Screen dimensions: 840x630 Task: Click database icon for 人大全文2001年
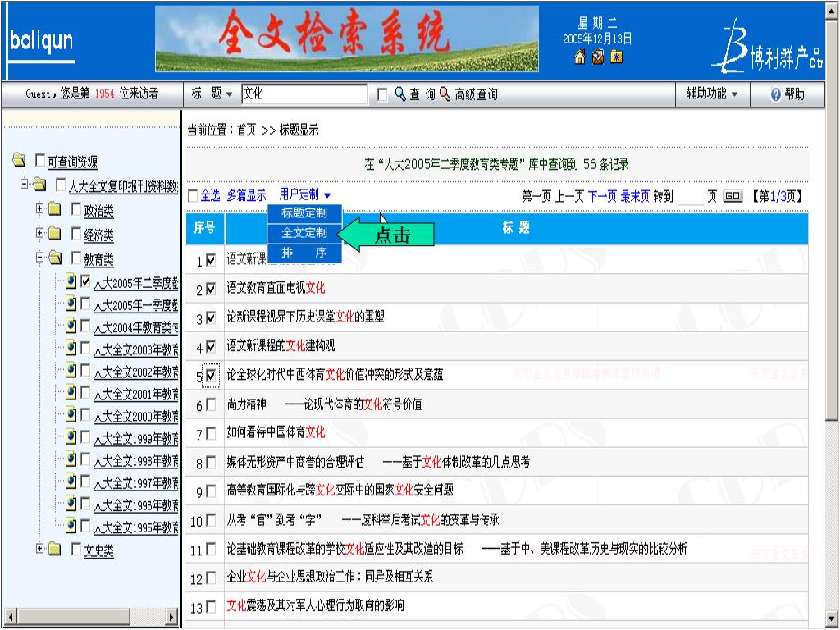71,392
